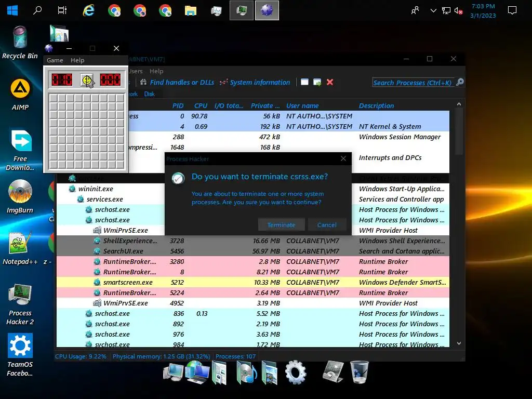Close the Process Hacker confirmation dialog
The height and width of the screenshot is (399, 532).
343,158
